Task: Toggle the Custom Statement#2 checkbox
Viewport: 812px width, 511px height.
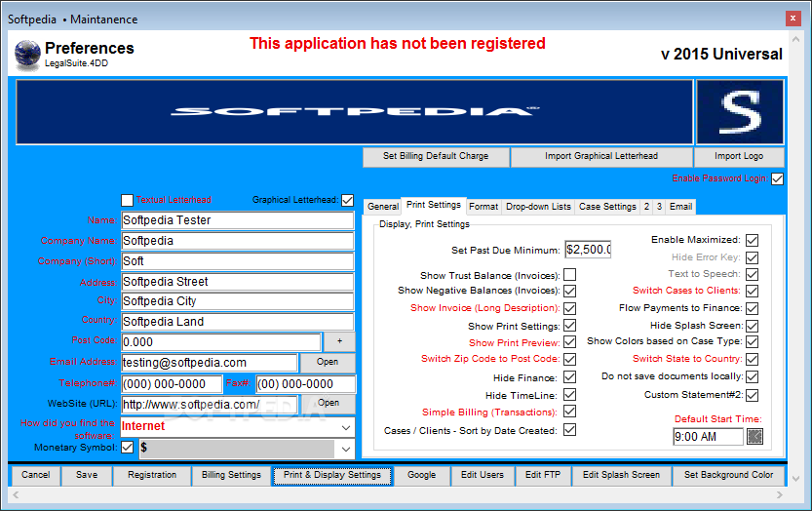Action: coord(752,395)
